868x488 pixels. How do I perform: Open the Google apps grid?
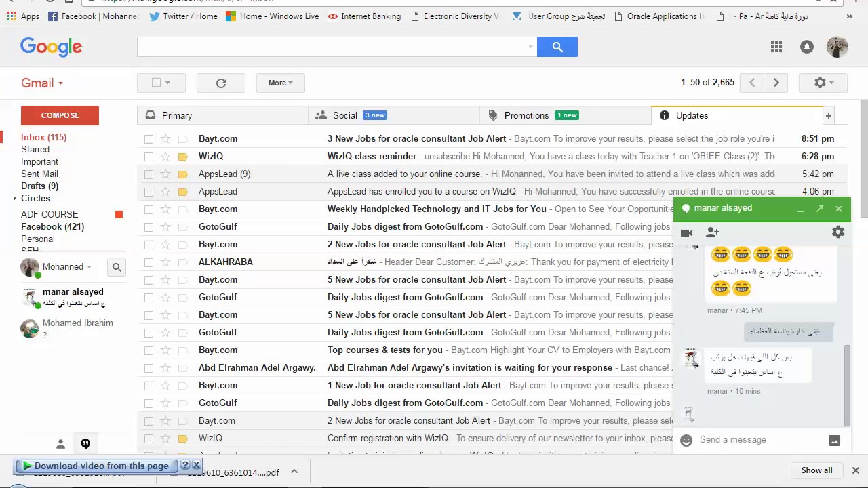[776, 47]
